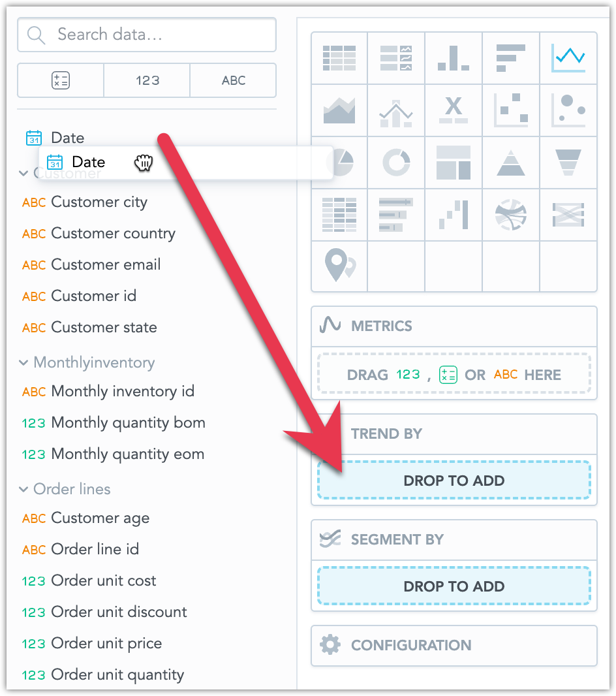Select the Customer city attribute
The width and height of the screenshot is (616, 696).
click(99, 202)
